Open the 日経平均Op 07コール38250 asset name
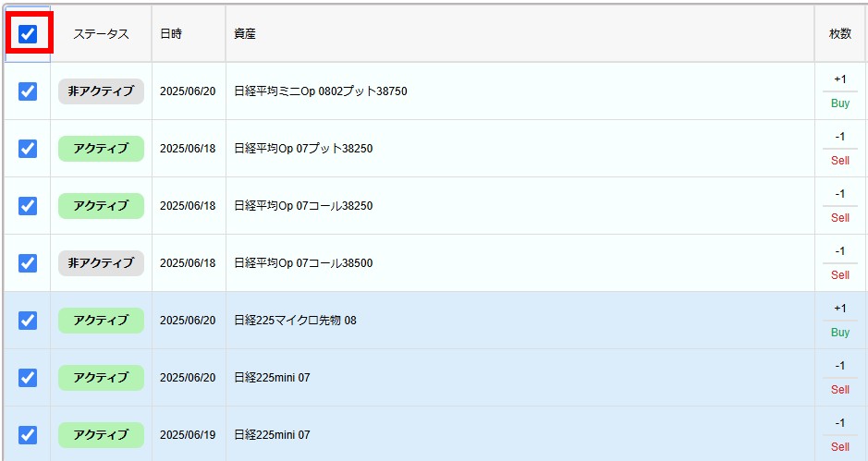The height and width of the screenshot is (461, 868). point(303,206)
